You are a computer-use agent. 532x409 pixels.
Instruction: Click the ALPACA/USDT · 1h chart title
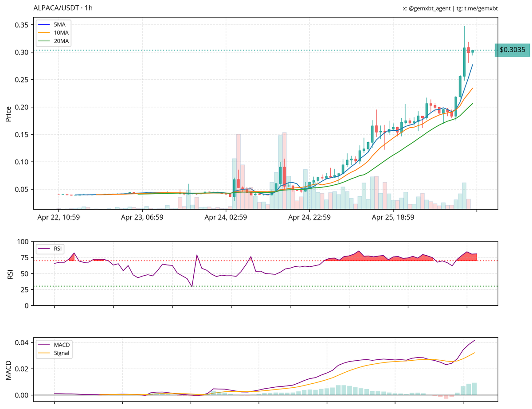click(63, 8)
